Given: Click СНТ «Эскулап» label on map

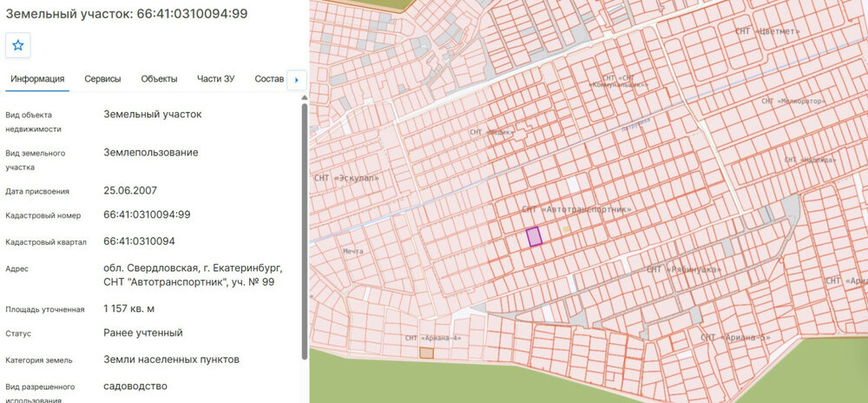Looking at the screenshot, I should 346,178.
